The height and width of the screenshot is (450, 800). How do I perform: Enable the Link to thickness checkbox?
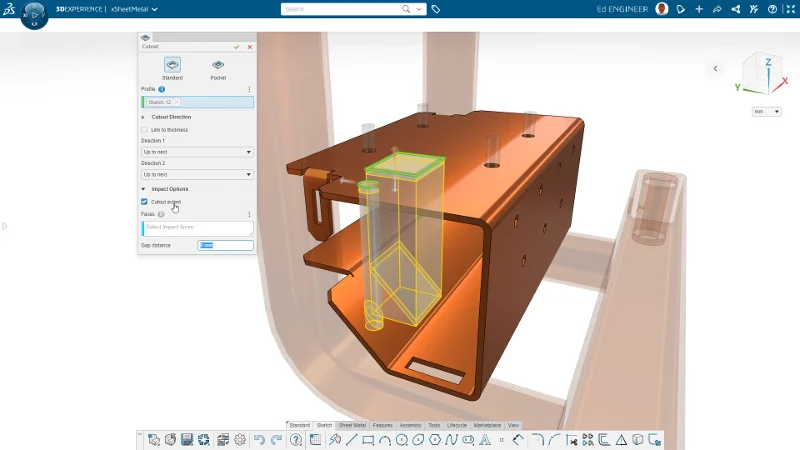[x=144, y=130]
